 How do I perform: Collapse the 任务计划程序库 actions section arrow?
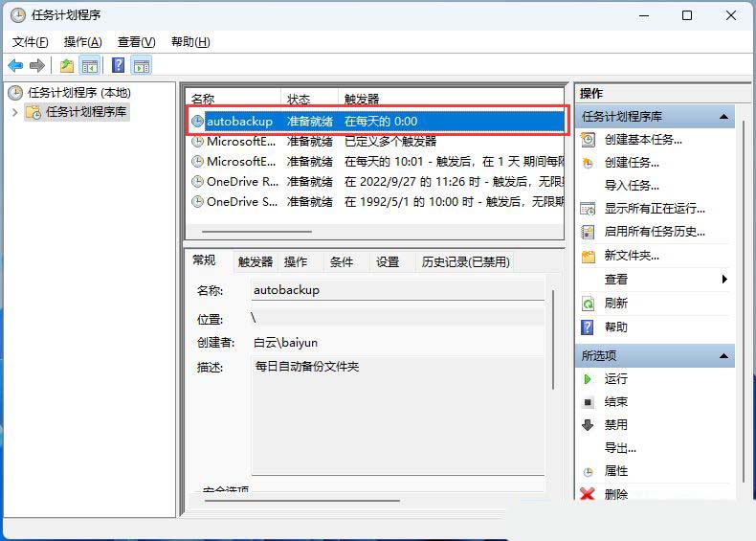coord(723,116)
